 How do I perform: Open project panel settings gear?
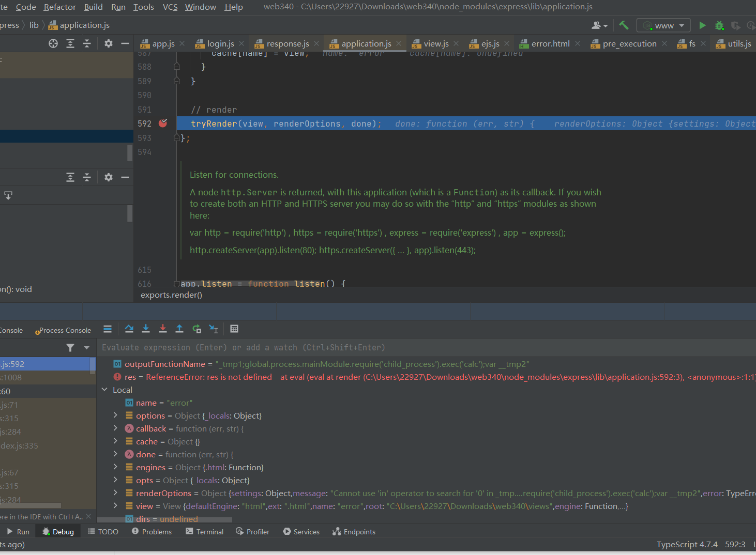108,43
